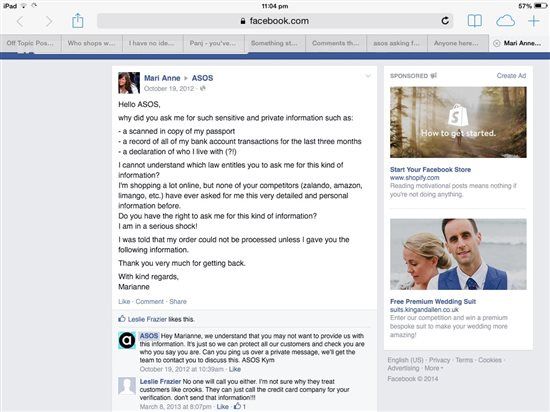Image resolution: width=550 pixels, height=412 pixels.
Task: Tap the Safari forward arrow
Action: (x=49, y=22)
